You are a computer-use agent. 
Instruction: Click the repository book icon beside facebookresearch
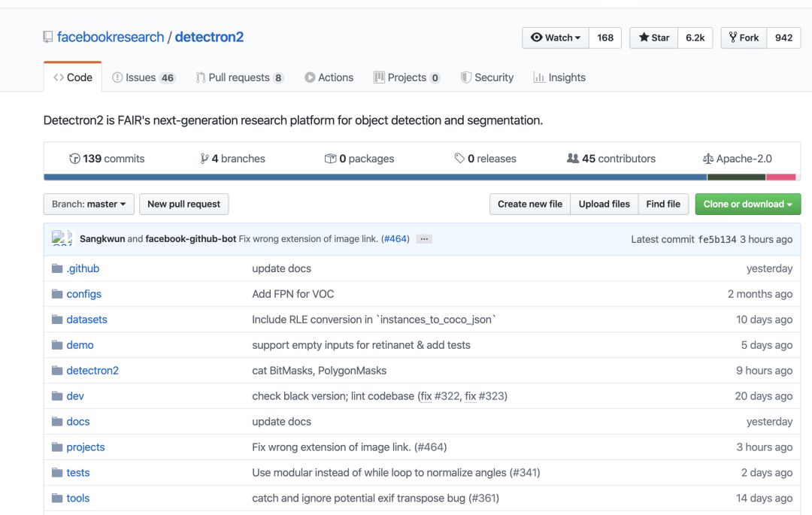click(48, 38)
